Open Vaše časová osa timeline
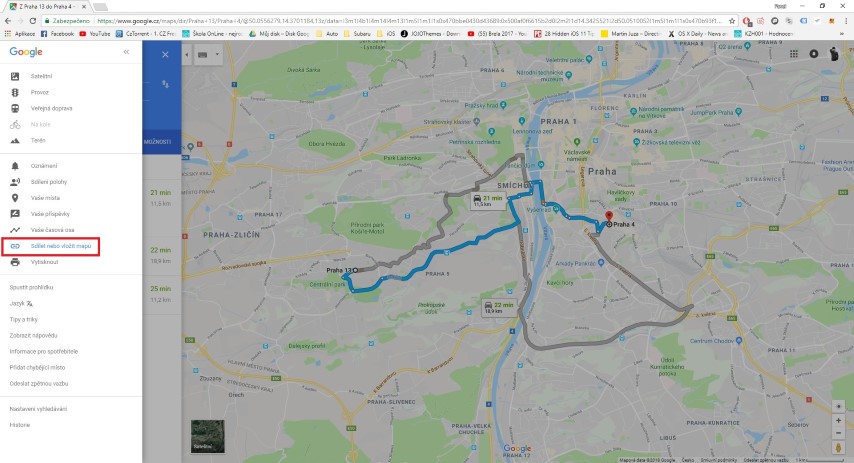Screen dimensions: 854x463 [x=52, y=230]
